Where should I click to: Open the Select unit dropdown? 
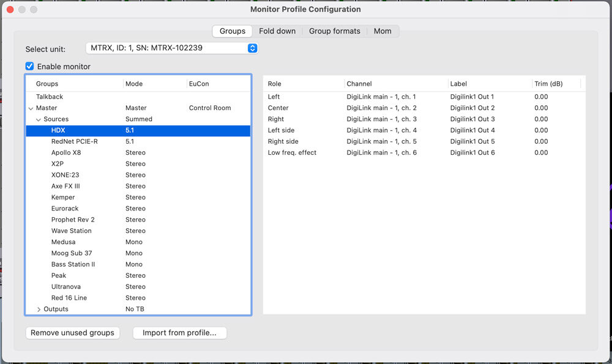172,48
